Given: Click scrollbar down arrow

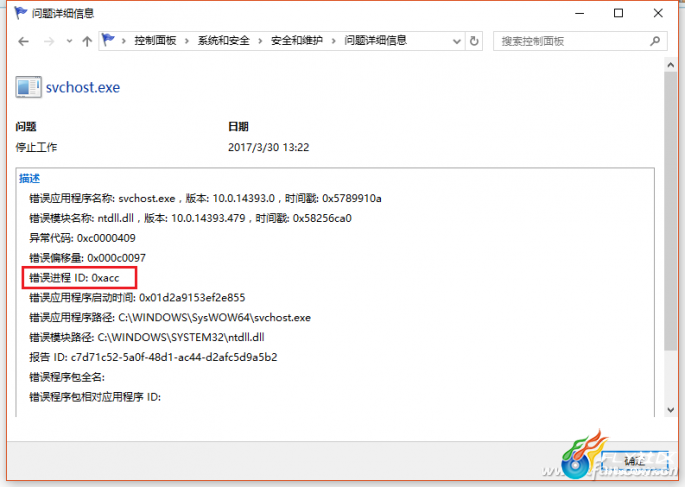Looking at the screenshot, I should pos(671,410).
